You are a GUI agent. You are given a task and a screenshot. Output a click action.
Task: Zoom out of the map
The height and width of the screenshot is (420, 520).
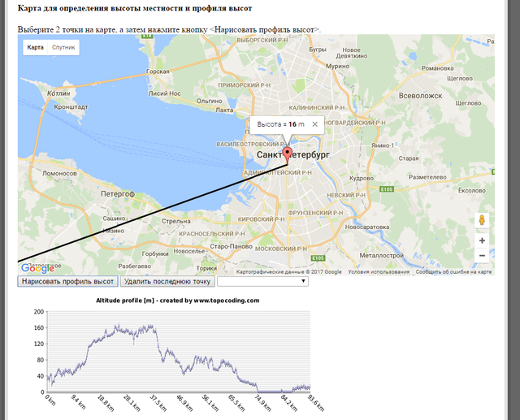click(x=482, y=255)
